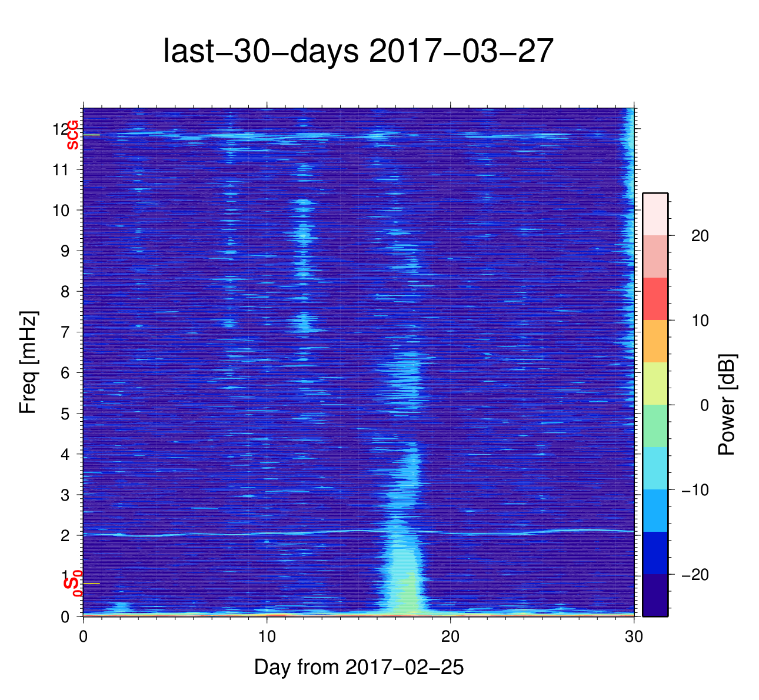
Task: Click the y-axis tick label 4
Action: [x=65, y=454]
